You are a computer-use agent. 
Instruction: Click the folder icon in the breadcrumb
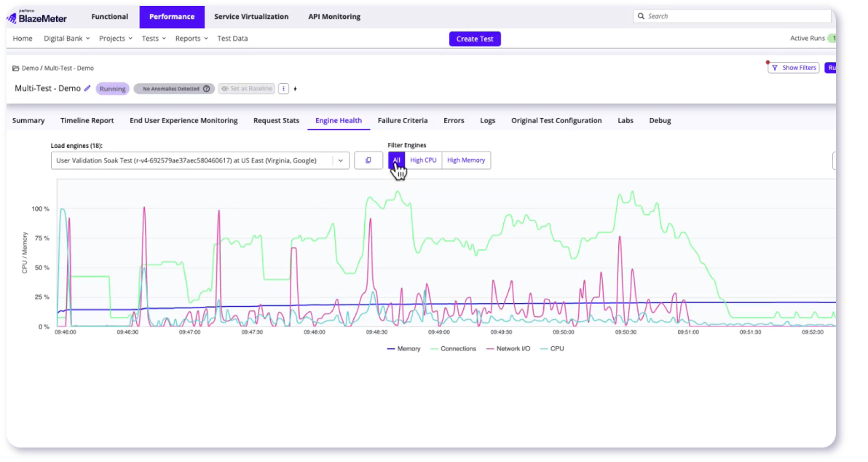click(15, 68)
